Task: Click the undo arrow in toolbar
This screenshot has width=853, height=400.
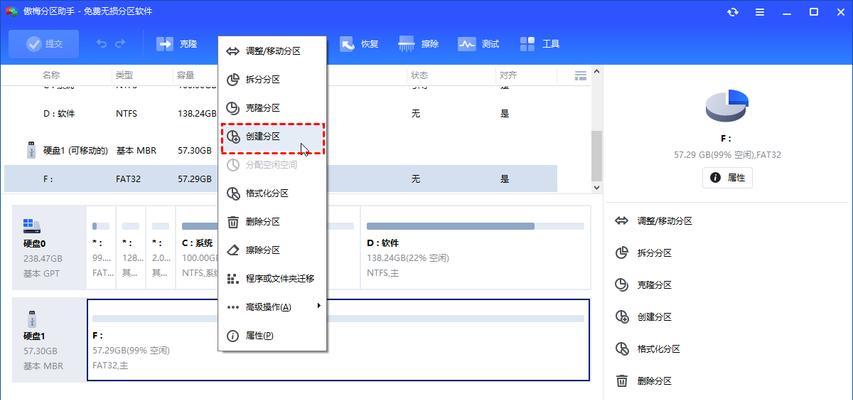Action: coord(102,44)
